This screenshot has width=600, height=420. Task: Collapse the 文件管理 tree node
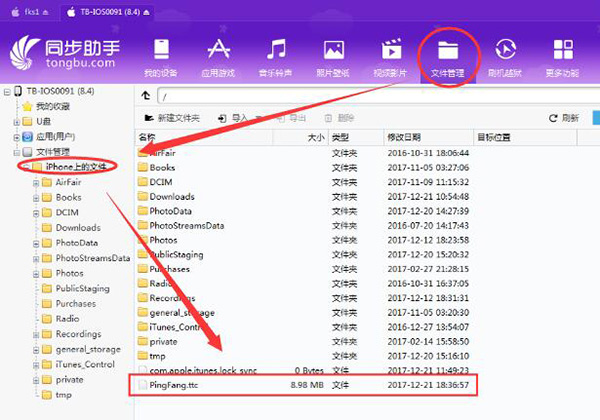(16, 153)
